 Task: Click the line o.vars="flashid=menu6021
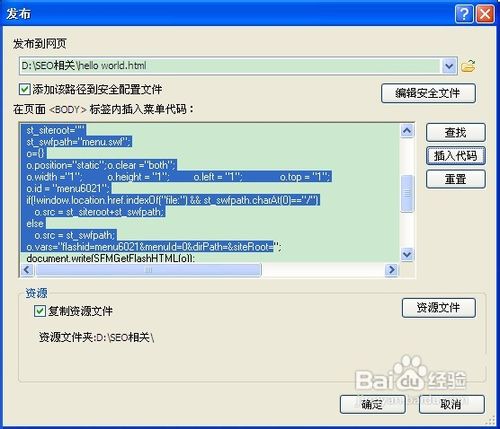(153, 247)
